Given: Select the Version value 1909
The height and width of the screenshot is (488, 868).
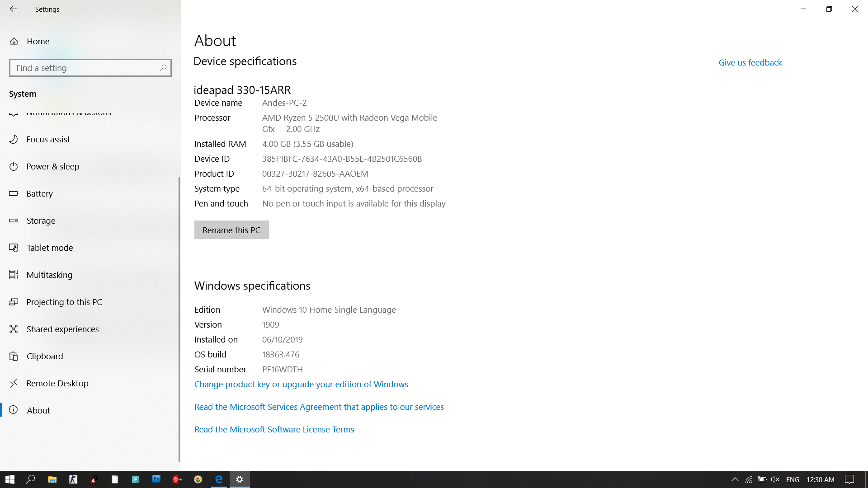Looking at the screenshot, I should click(x=271, y=324).
